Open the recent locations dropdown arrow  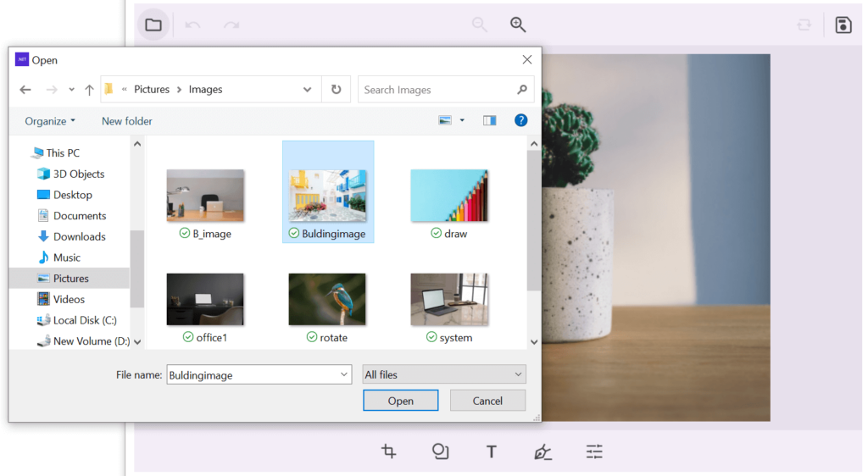tap(71, 90)
